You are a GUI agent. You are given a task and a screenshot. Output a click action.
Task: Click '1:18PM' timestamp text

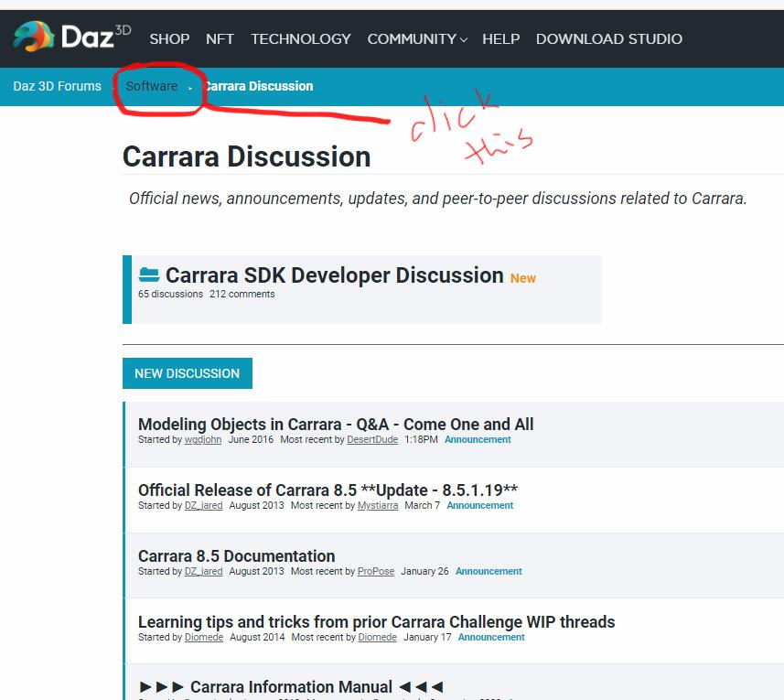coord(421,439)
